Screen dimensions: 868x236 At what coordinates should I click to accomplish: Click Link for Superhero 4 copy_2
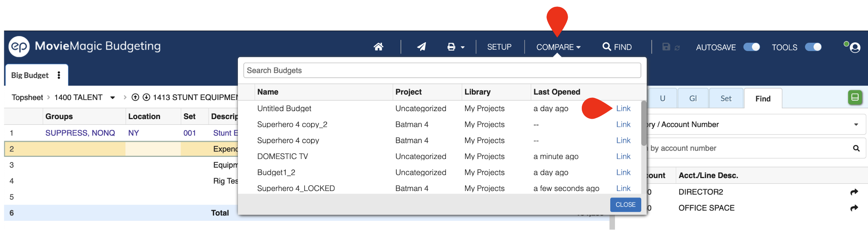623,124
